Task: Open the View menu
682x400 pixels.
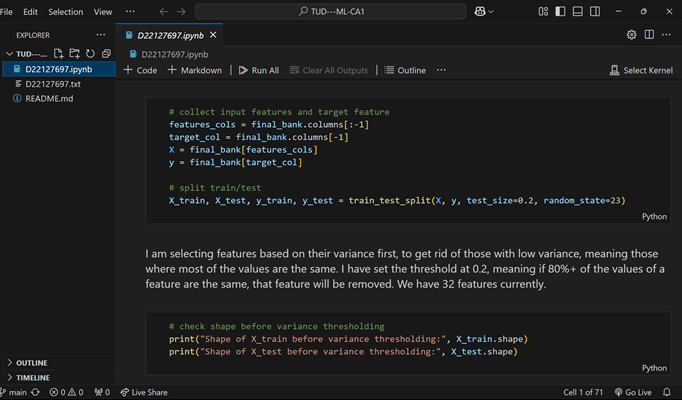Action: (103, 12)
